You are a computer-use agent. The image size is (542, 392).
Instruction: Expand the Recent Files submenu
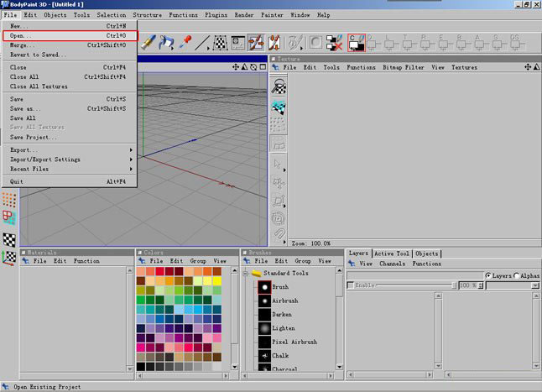(x=70, y=169)
